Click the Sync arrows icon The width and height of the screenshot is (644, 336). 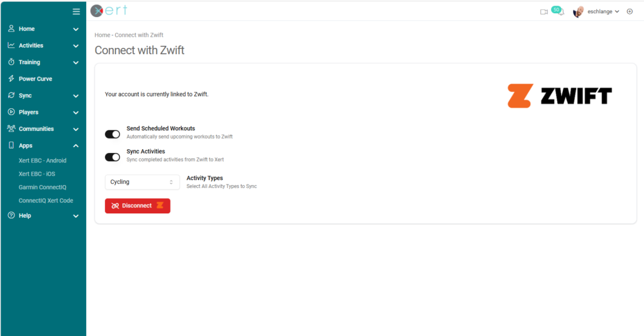tap(11, 95)
